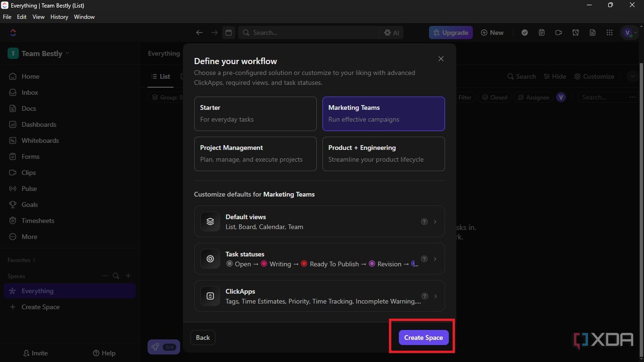Open the user avatar dropdown in top bar
Image resolution: width=644 pixels, height=362 pixels.
coord(630,33)
